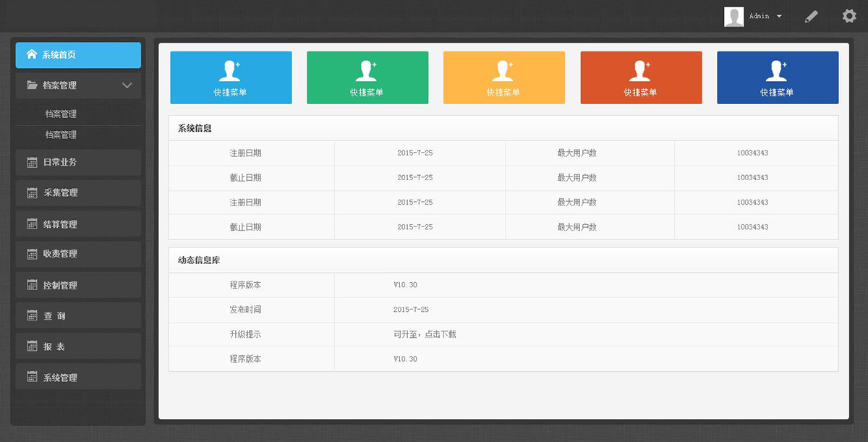Click the calendar icon next to 采集管理
The height and width of the screenshot is (442, 868).
point(32,192)
